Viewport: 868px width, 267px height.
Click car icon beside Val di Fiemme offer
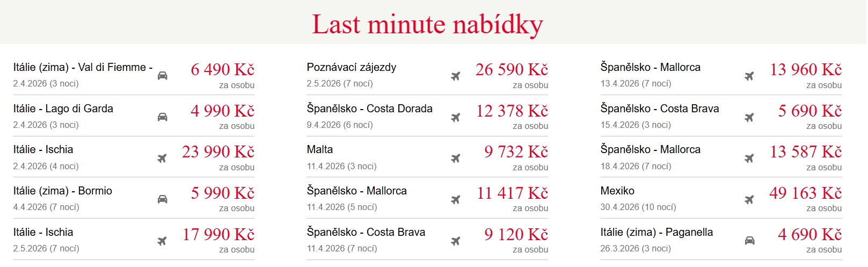pos(162,76)
